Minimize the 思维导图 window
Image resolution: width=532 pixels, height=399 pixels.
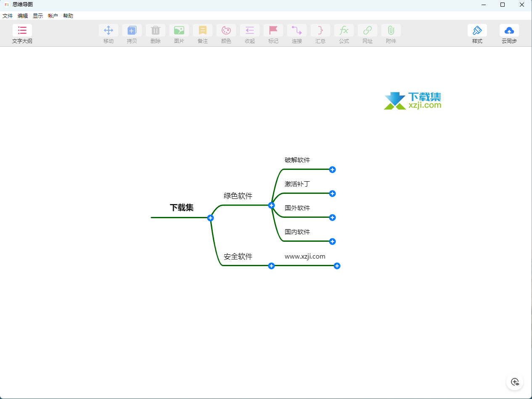(x=483, y=5)
